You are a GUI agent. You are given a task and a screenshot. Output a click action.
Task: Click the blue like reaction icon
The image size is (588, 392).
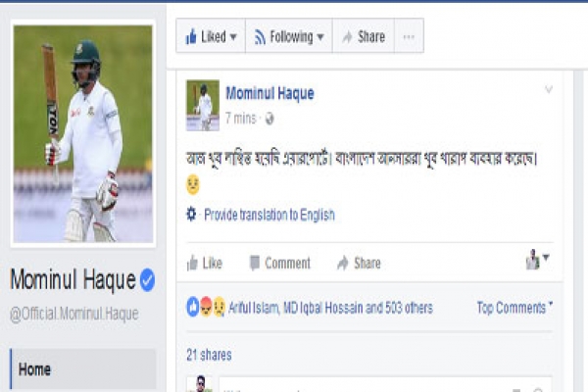coord(192,307)
